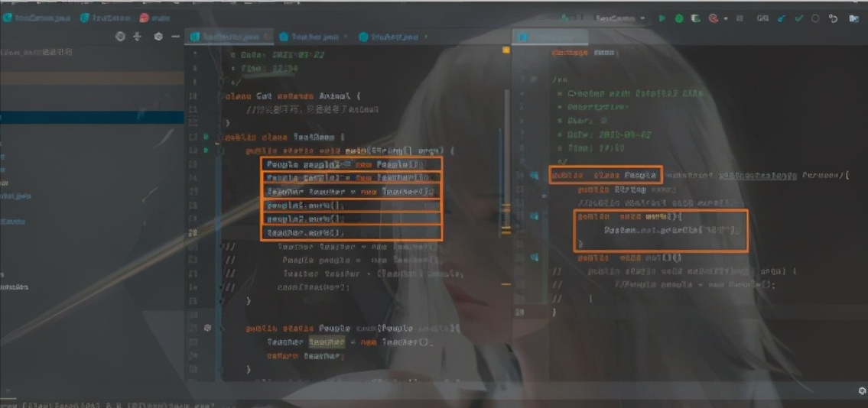Click the green Run button
This screenshot has width=868, height=408.
click(662, 18)
